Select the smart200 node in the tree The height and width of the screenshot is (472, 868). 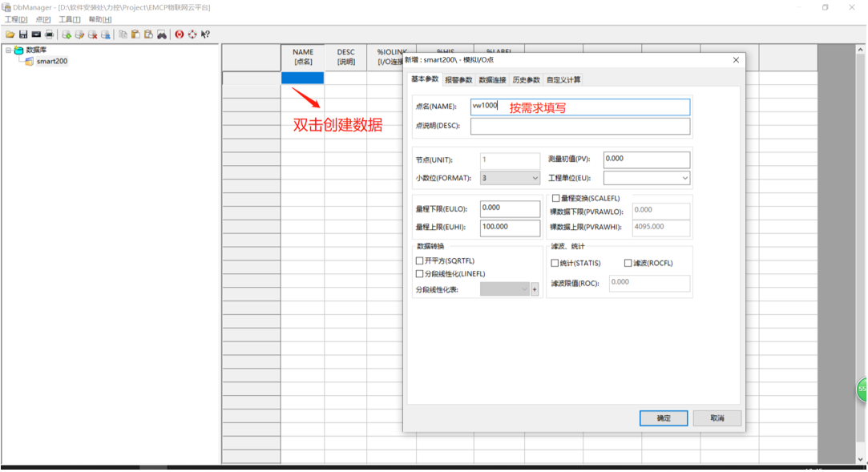click(53, 60)
